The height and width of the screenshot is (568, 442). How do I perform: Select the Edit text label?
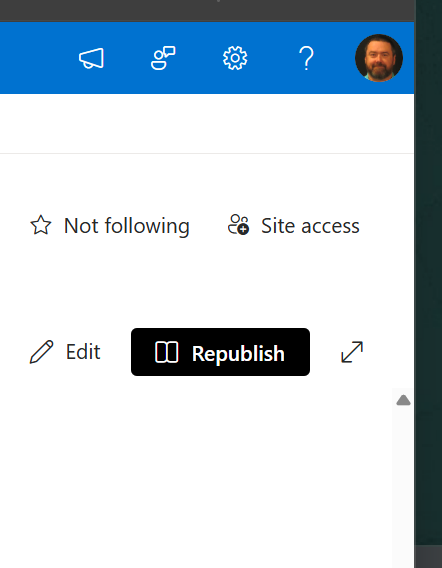click(83, 351)
